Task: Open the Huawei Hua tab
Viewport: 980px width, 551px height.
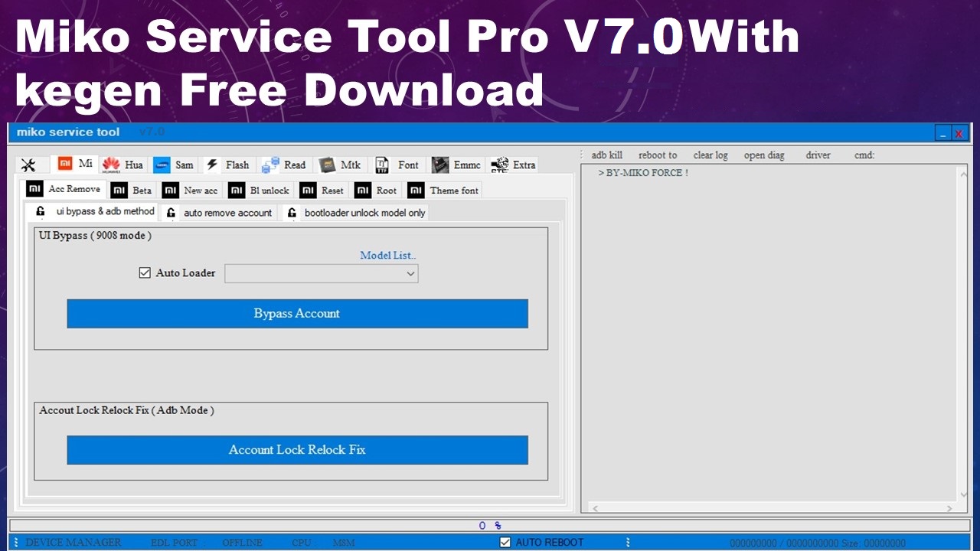Action: [123, 165]
